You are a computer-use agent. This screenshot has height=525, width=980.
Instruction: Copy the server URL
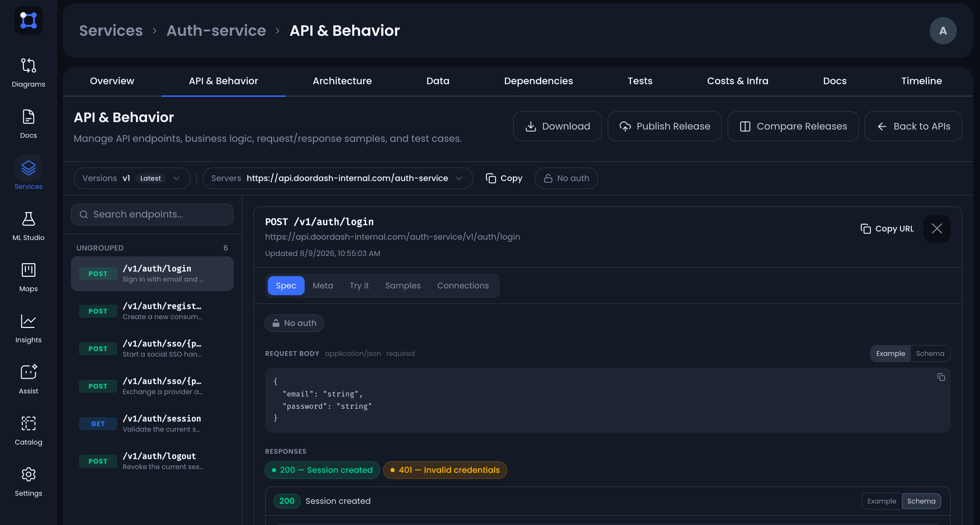(x=504, y=178)
